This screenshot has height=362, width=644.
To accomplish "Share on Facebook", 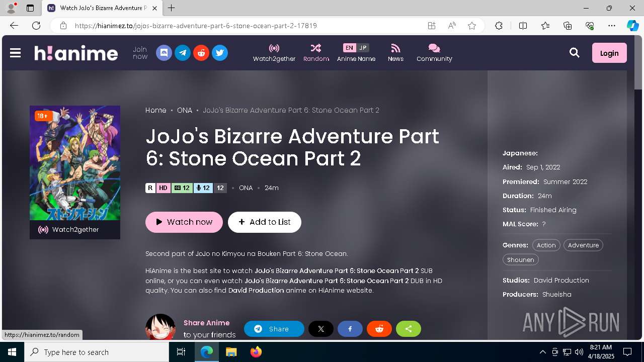I will click(x=350, y=329).
